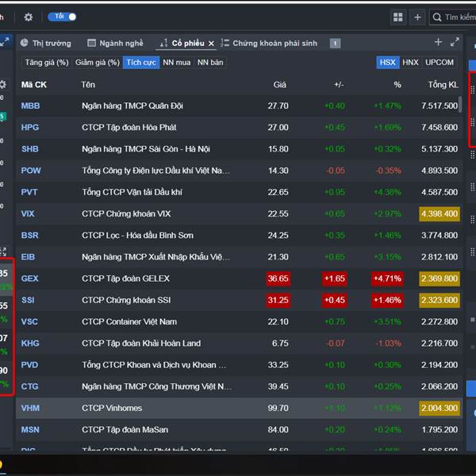Select the 'Tăng giá (%)' filter
The image size is (476, 476).
pos(46,62)
